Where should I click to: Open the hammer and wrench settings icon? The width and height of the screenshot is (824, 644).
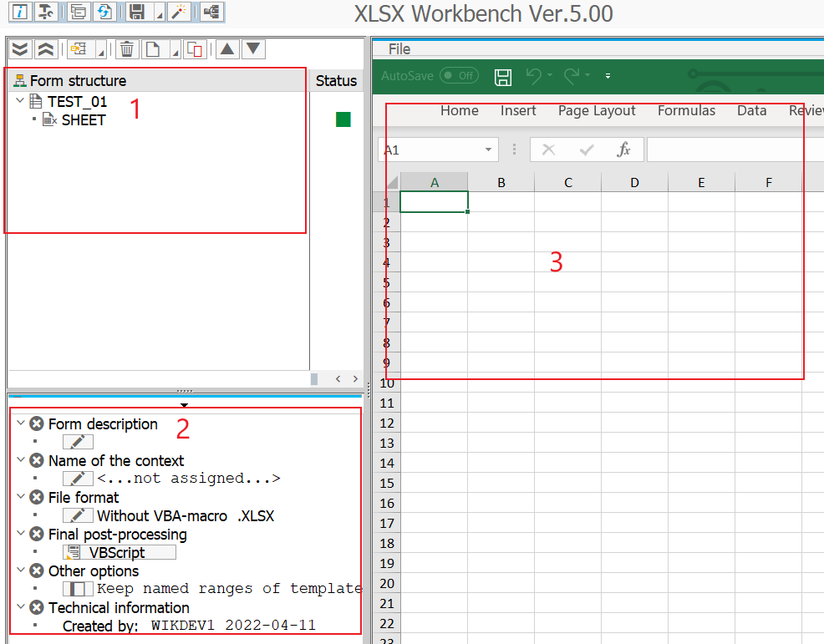(x=46, y=12)
